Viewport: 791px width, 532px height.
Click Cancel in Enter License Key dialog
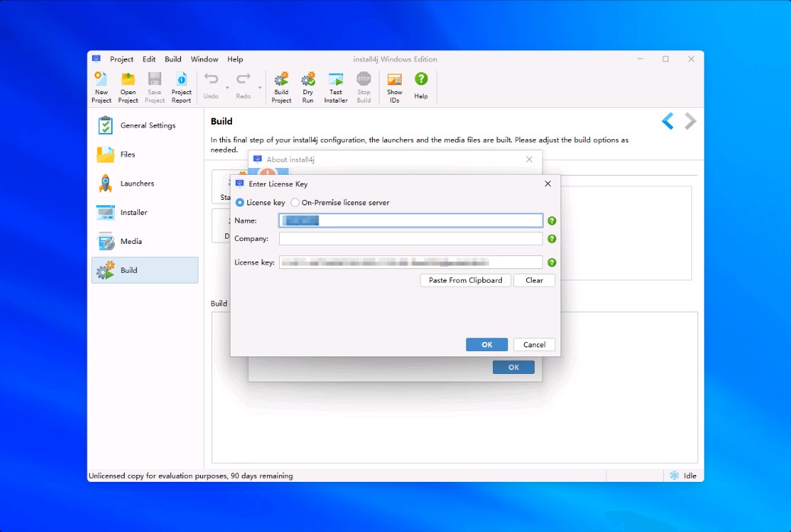[x=534, y=345]
